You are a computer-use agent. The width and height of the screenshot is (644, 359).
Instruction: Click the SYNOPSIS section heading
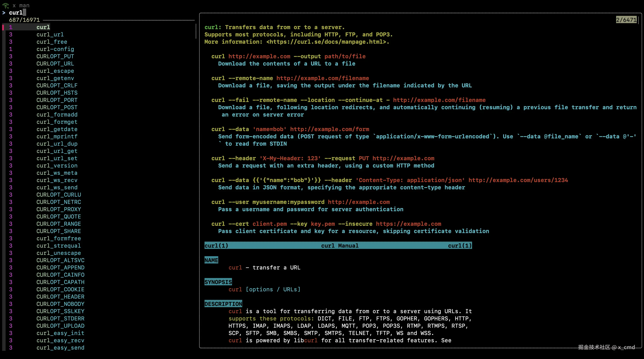(218, 282)
